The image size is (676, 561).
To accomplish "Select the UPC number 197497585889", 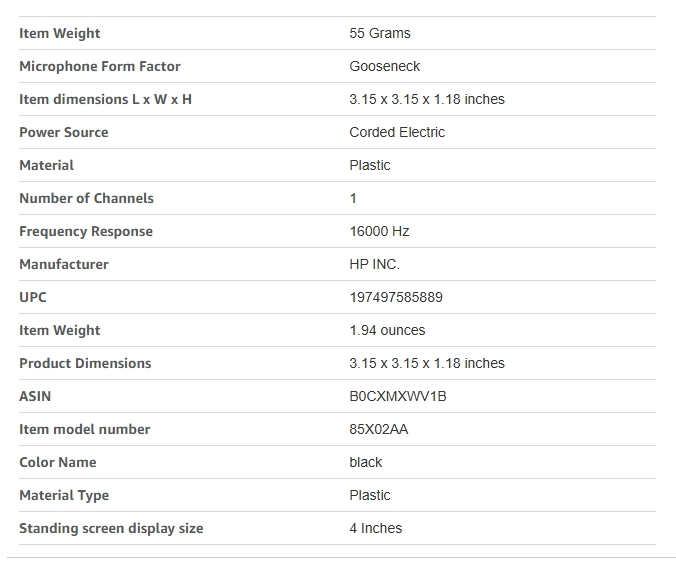I will (396, 297).
